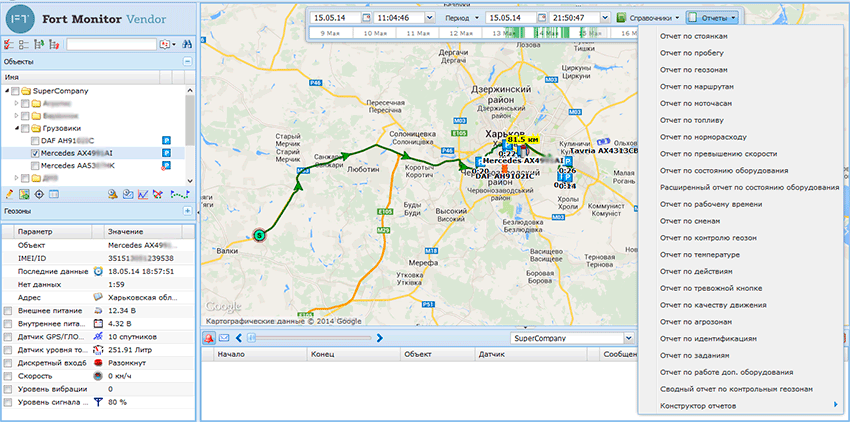Check the DAF truck checkbox
This screenshot has width=850, height=422.
(35, 141)
